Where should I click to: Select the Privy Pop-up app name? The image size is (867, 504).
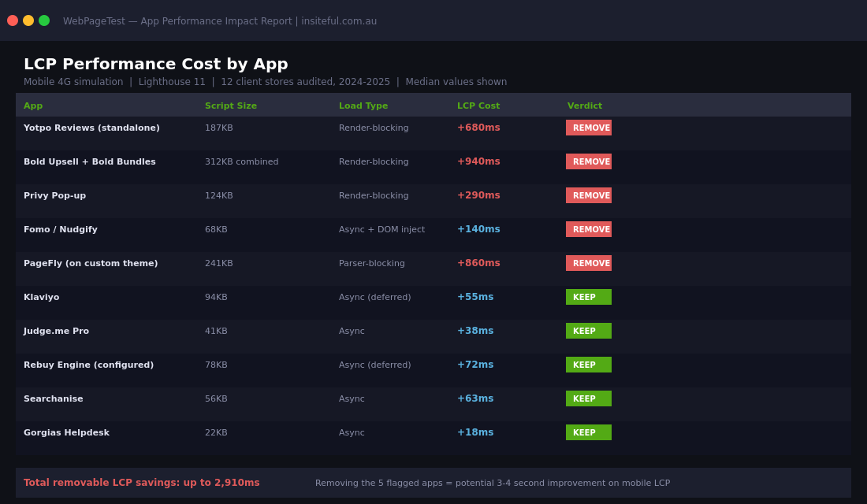coord(54,195)
